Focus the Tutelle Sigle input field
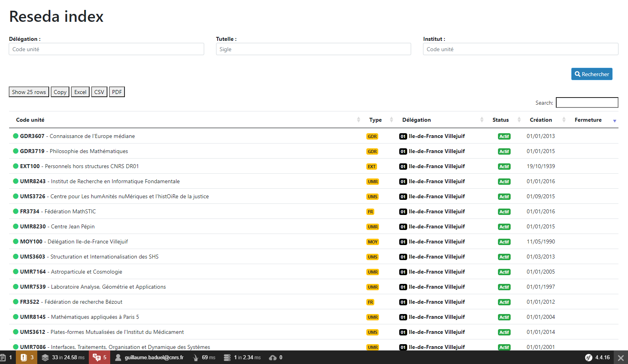 click(x=313, y=49)
